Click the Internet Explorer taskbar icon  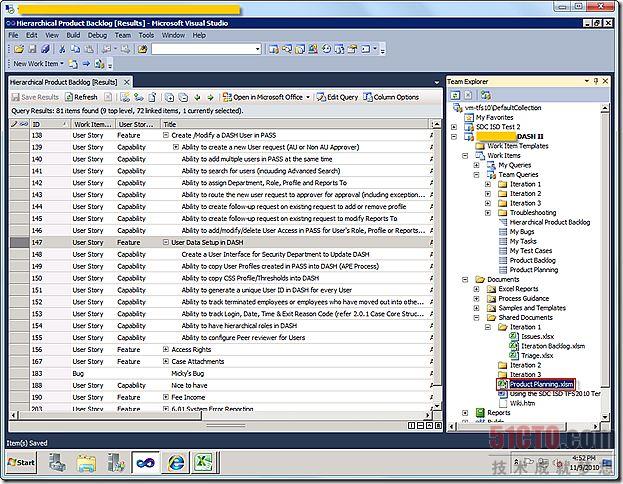[176, 463]
